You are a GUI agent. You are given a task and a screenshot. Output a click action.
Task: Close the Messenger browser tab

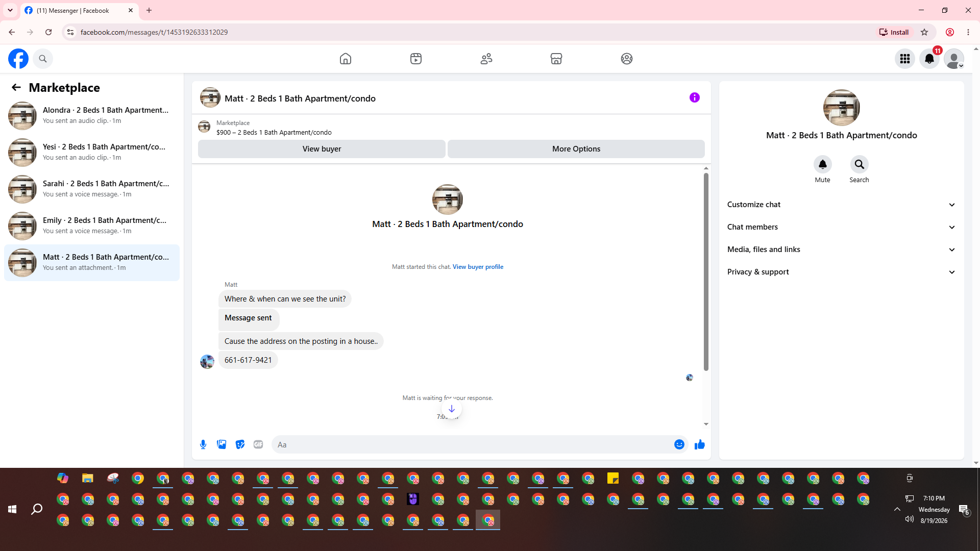point(131,10)
